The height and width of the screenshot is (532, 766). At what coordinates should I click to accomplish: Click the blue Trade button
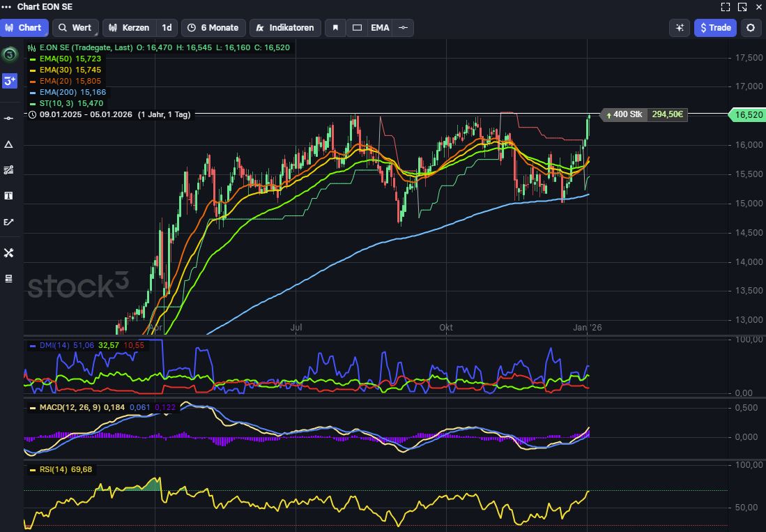click(715, 28)
